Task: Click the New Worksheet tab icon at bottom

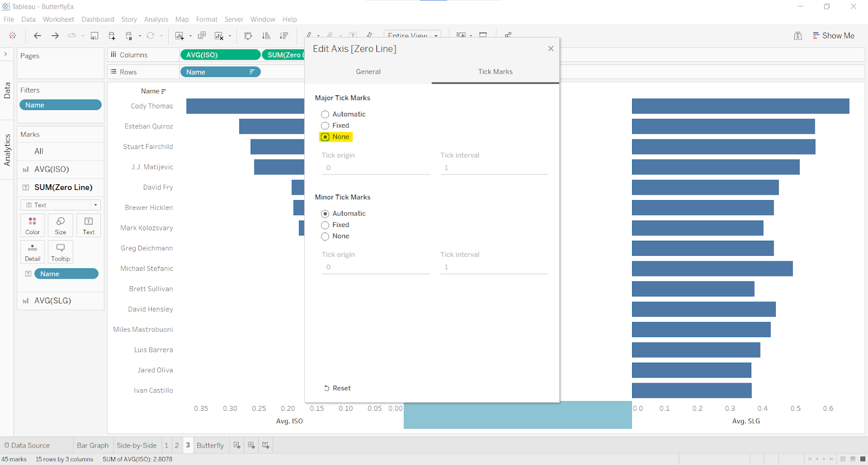Action: click(237, 445)
